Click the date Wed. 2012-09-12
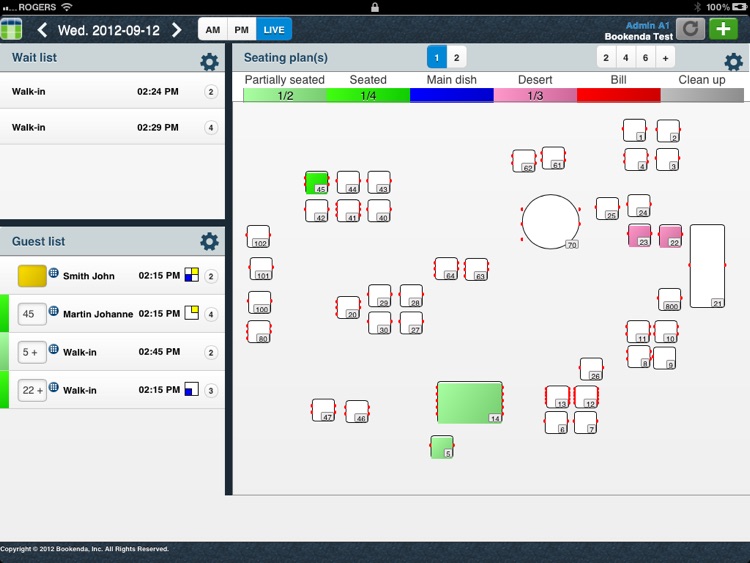 click(x=109, y=30)
